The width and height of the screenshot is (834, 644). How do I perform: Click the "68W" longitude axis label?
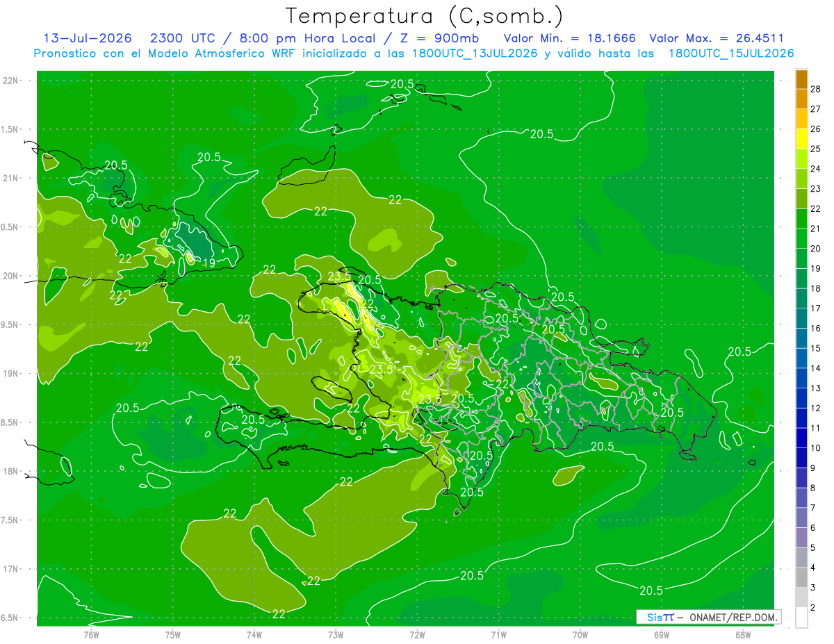742,634
